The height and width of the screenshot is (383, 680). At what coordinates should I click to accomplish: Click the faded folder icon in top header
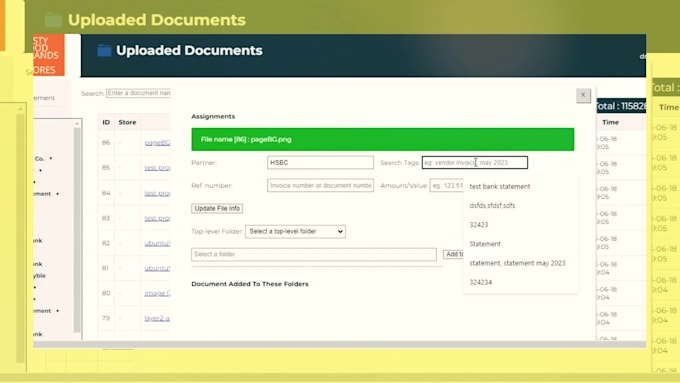[53, 20]
